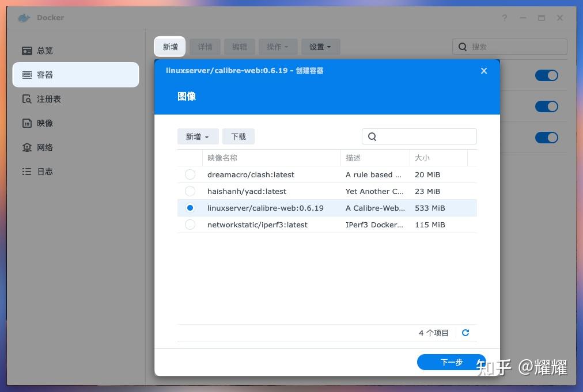Click the Docker whale icon in title bar
The image size is (583, 392).
pyautogui.click(x=24, y=17)
